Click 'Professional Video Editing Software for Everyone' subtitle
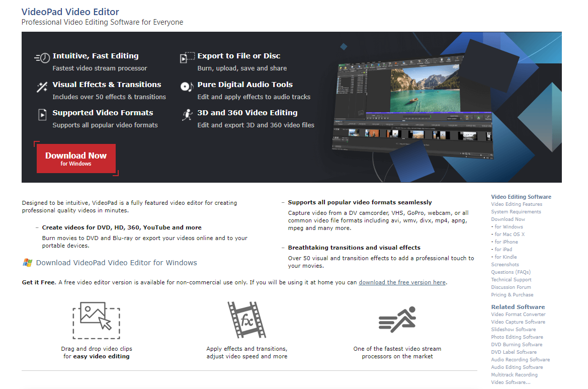 pyautogui.click(x=103, y=22)
